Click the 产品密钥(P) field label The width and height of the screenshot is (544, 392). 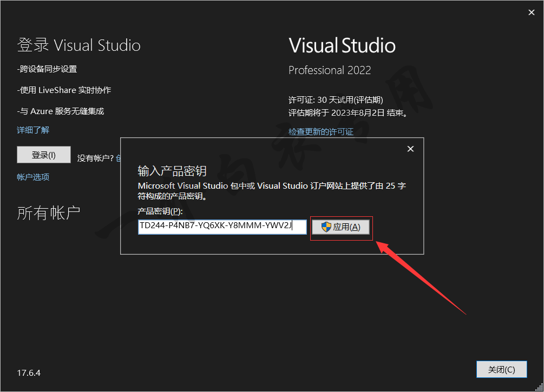160,211
